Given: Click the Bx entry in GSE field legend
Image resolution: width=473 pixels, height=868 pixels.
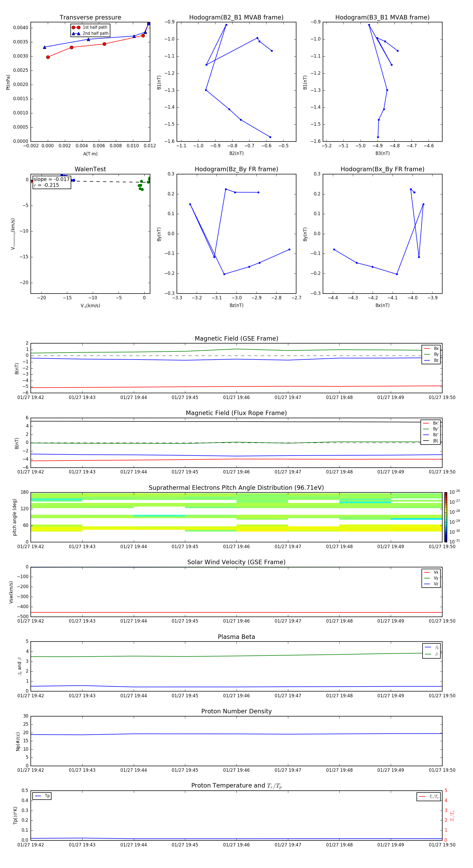Looking at the screenshot, I should 431,349.
